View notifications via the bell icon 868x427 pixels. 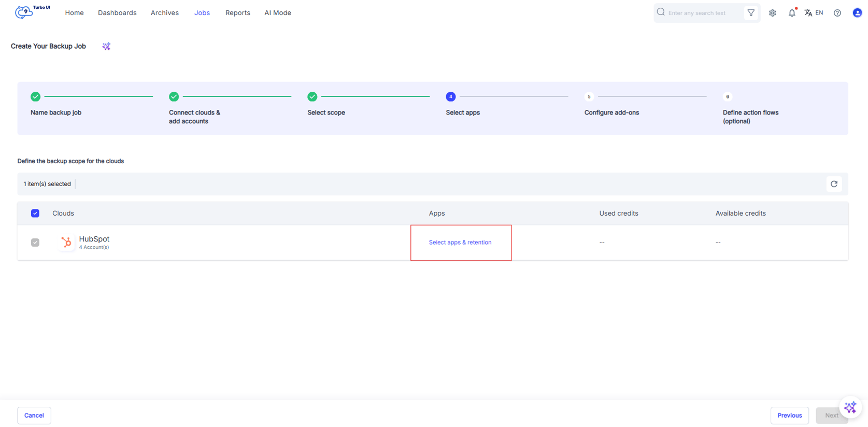coord(792,13)
